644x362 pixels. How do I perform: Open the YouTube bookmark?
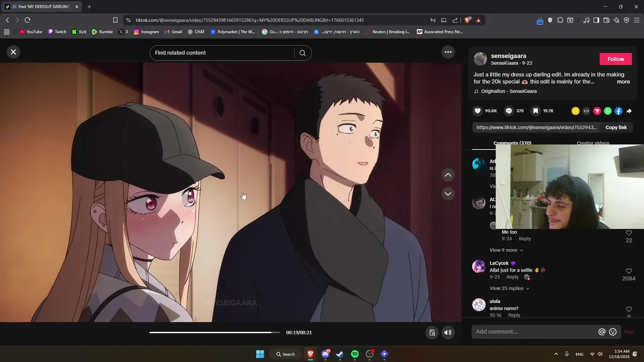point(31,32)
